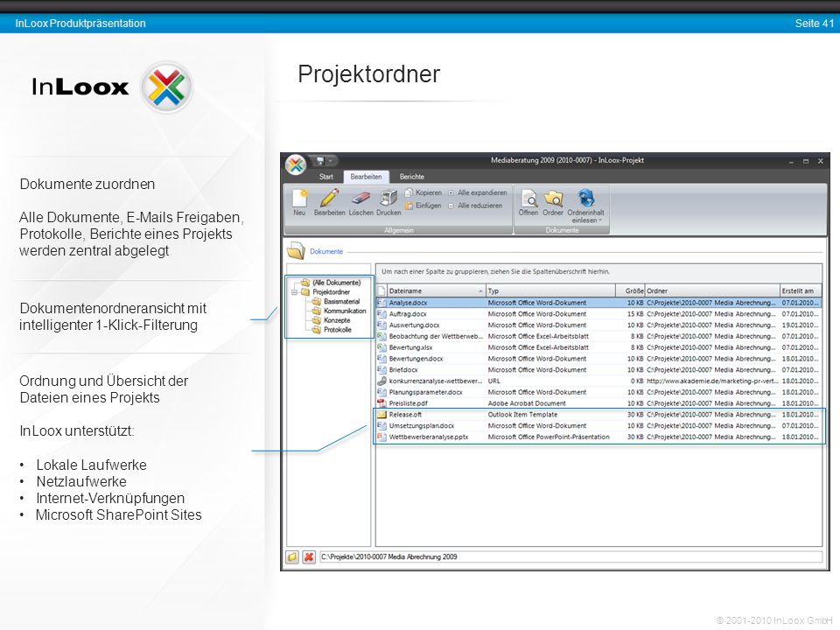Click the save icon in quick access toolbar

(x=320, y=161)
